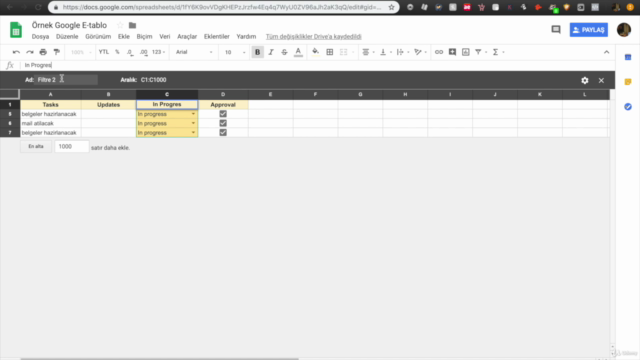Open the Eklentiler menu
Image resolution: width=640 pixels, height=360 pixels.
tap(217, 36)
